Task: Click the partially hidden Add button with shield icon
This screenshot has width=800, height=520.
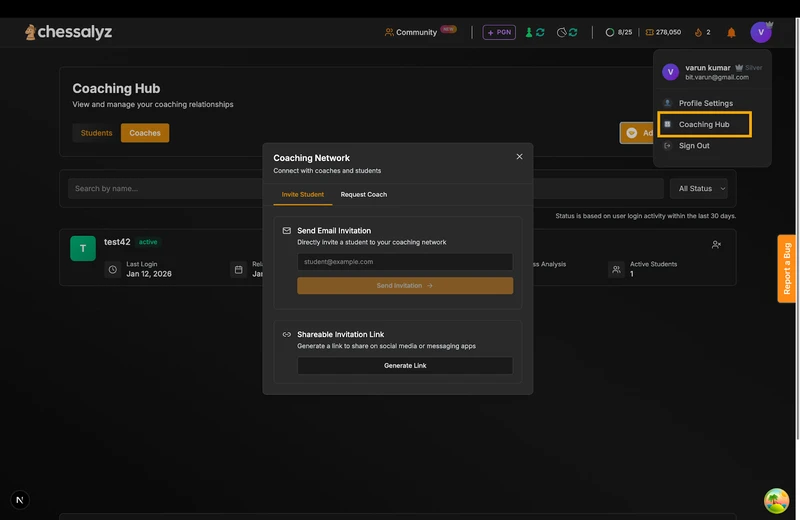Action: [637, 133]
